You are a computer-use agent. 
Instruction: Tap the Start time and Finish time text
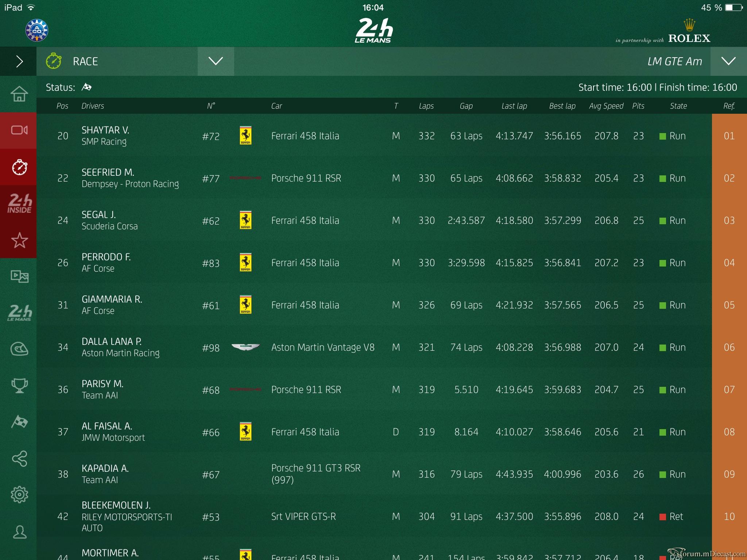[x=658, y=87]
